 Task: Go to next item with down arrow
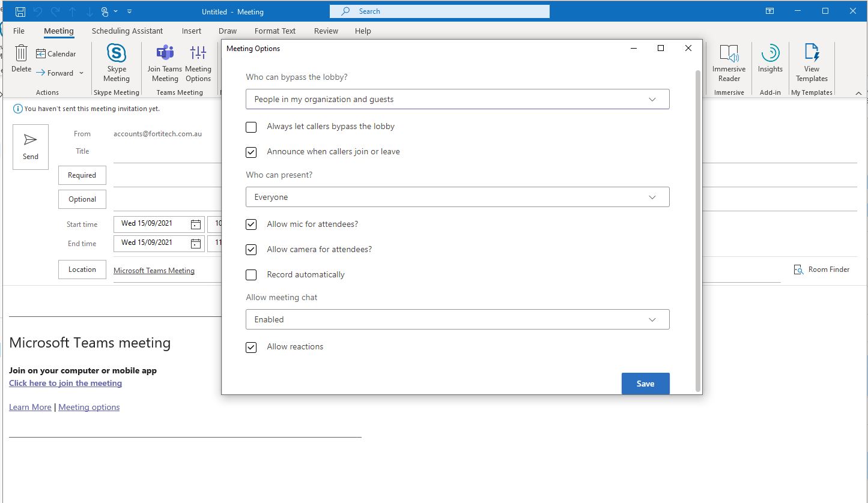point(88,11)
